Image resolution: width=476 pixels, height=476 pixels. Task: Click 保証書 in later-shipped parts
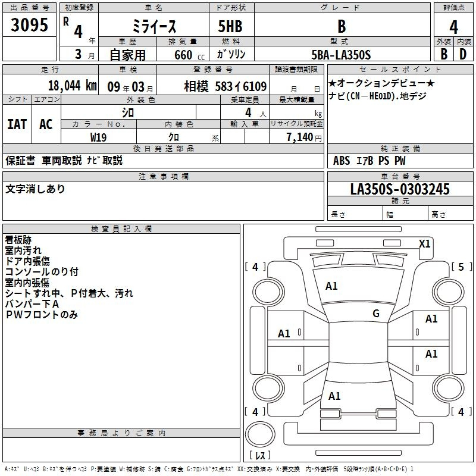[x=20, y=160]
